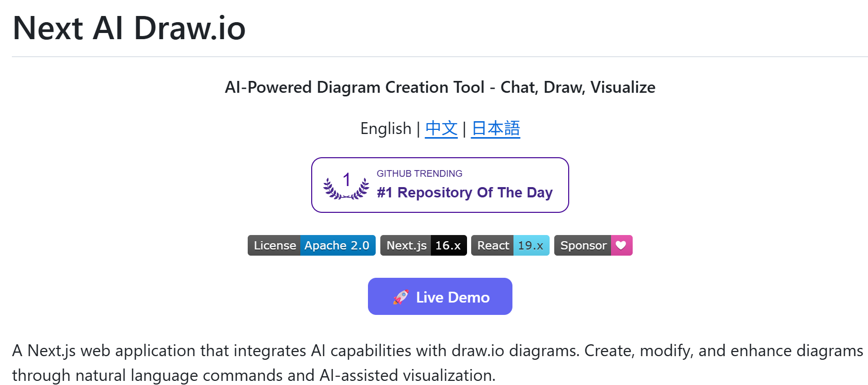868x385 pixels.
Task: Open the 中文 language link
Action: click(441, 128)
